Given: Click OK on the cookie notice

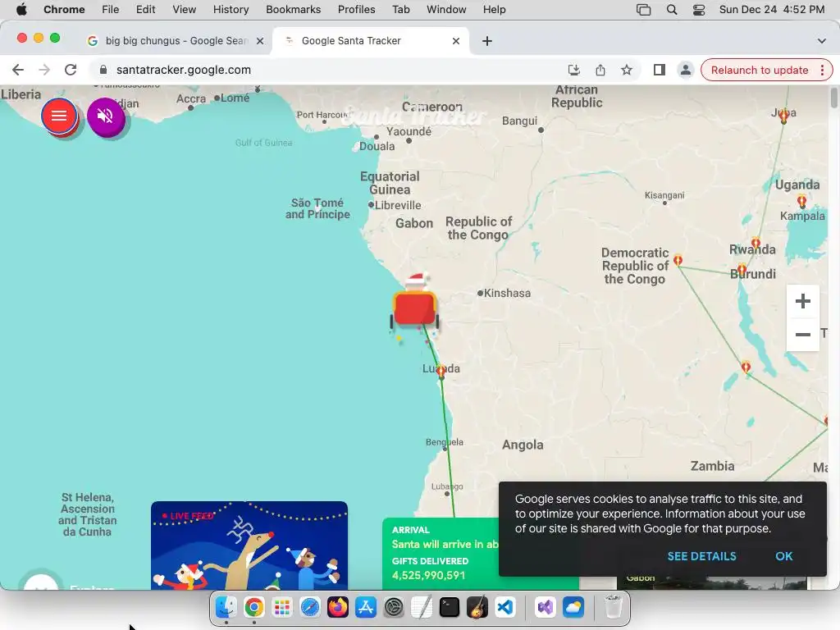Looking at the screenshot, I should click(x=783, y=556).
